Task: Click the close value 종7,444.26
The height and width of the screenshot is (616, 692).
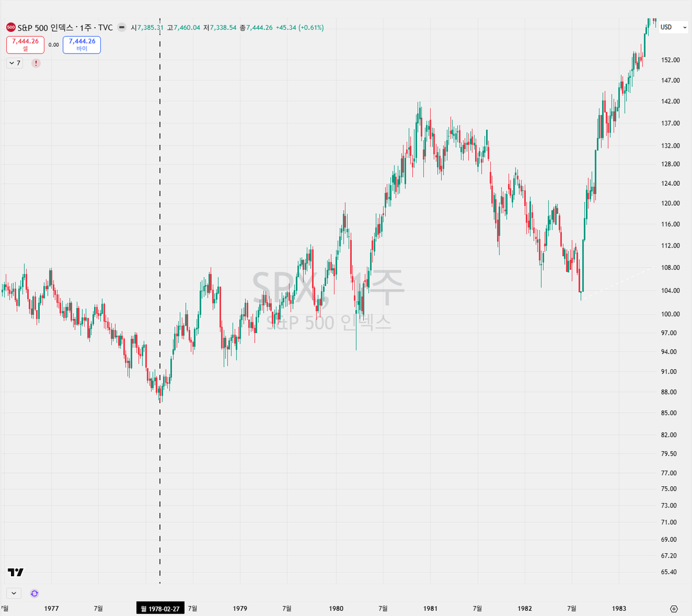Action: coord(256,28)
